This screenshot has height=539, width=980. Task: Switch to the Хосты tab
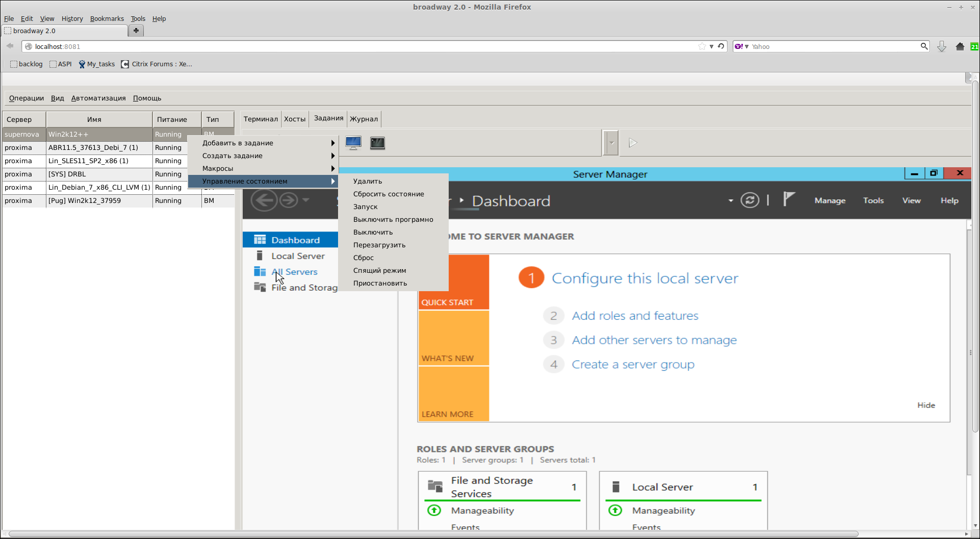pos(295,119)
